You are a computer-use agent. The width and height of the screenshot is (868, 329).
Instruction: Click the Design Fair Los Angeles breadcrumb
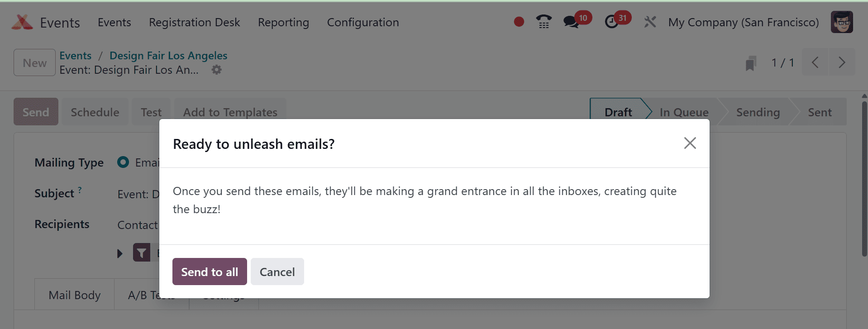[168, 56]
